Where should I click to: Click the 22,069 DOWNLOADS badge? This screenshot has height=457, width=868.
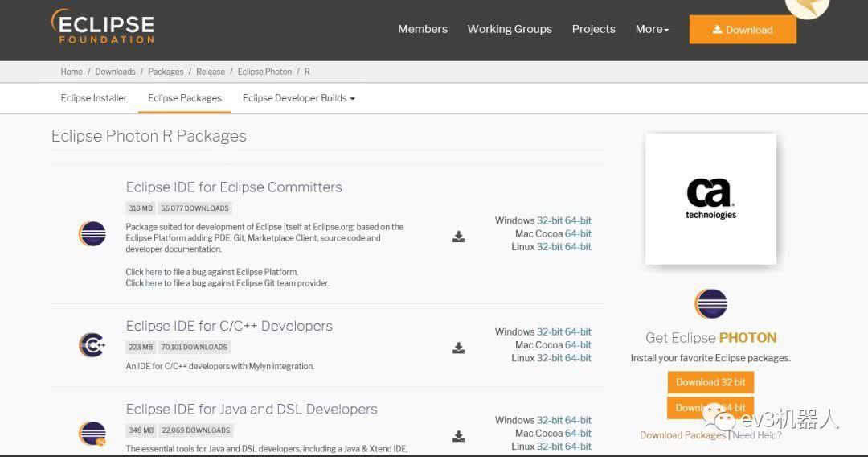tap(196, 430)
